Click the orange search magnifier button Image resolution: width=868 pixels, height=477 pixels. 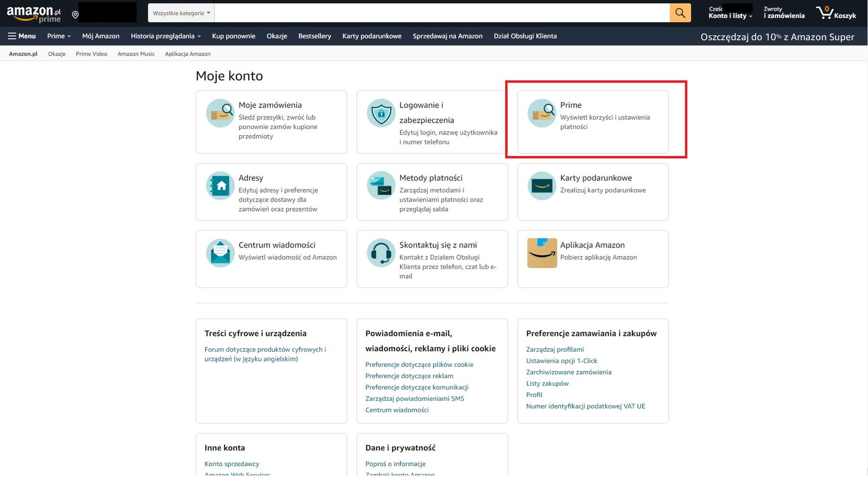680,13
